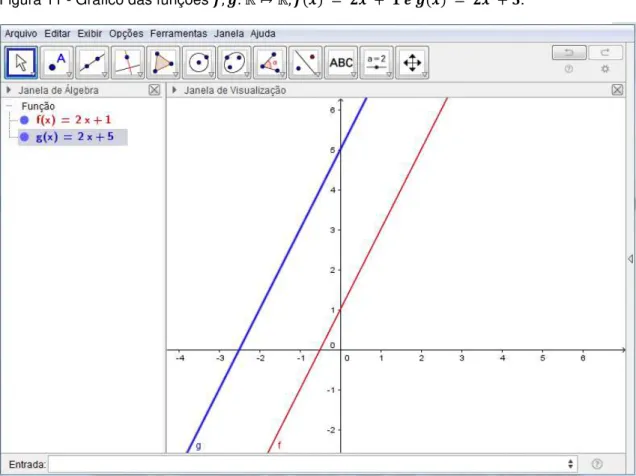Click the Função group label

(38, 106)
